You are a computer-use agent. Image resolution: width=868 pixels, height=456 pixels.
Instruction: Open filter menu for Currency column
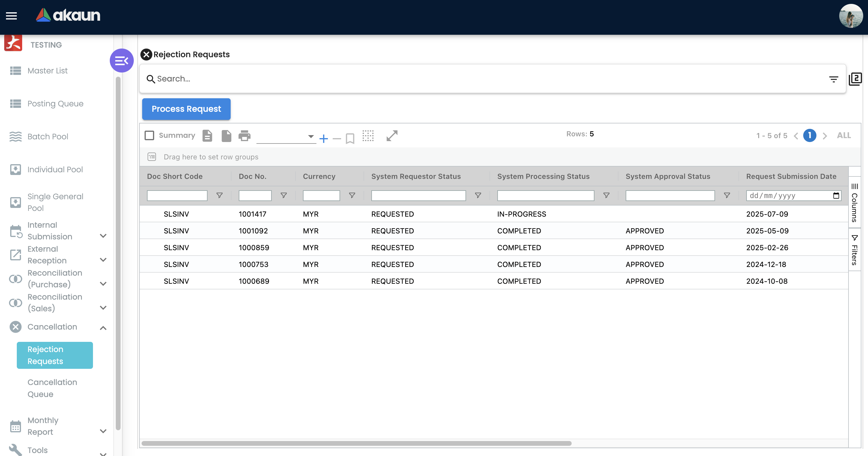coord(352,195)
